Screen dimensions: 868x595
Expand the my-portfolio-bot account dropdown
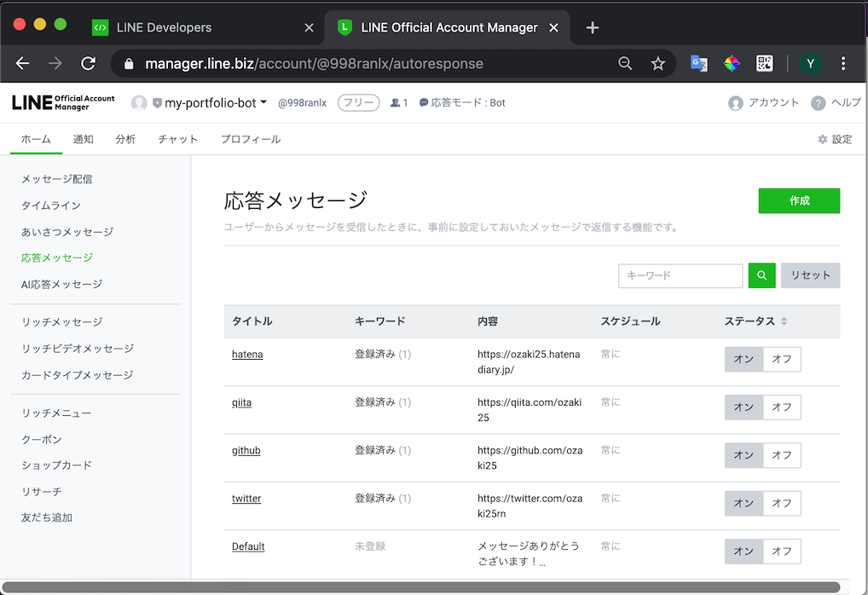(263, 102)
